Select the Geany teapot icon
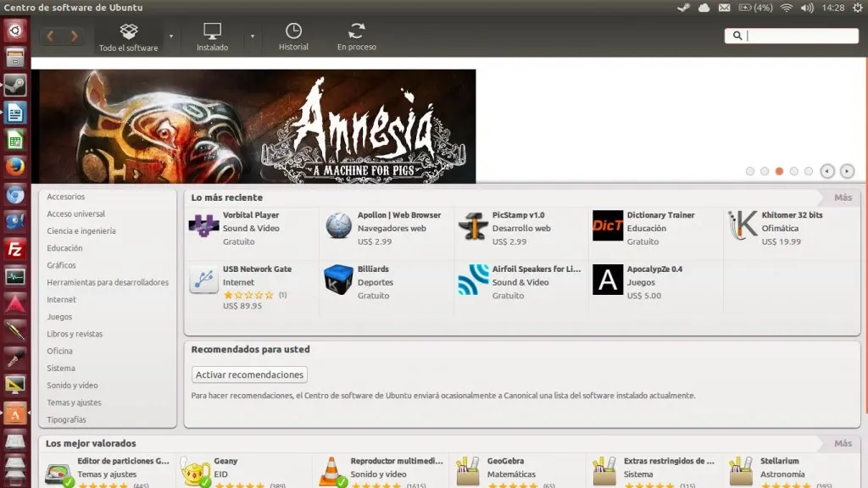Image resolution: width=868 pixels, height=488 pixels. pyautogui.click(x=196, y=473)
